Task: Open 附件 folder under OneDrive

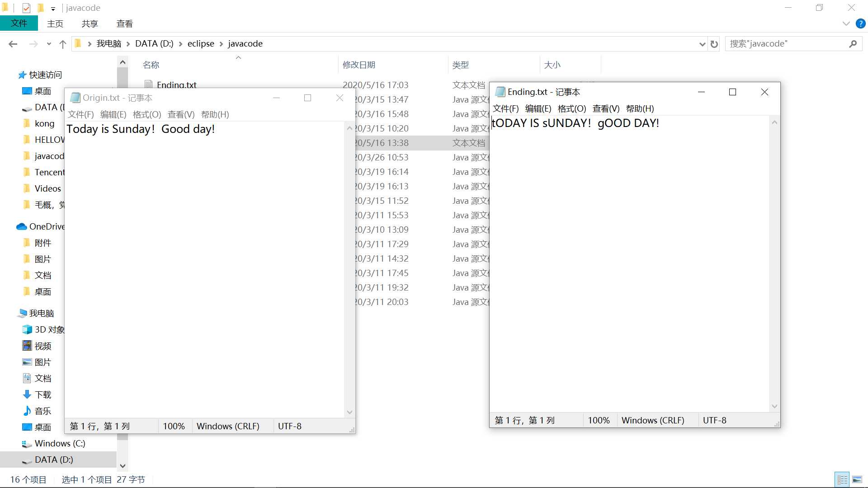Action: [43, 243]
